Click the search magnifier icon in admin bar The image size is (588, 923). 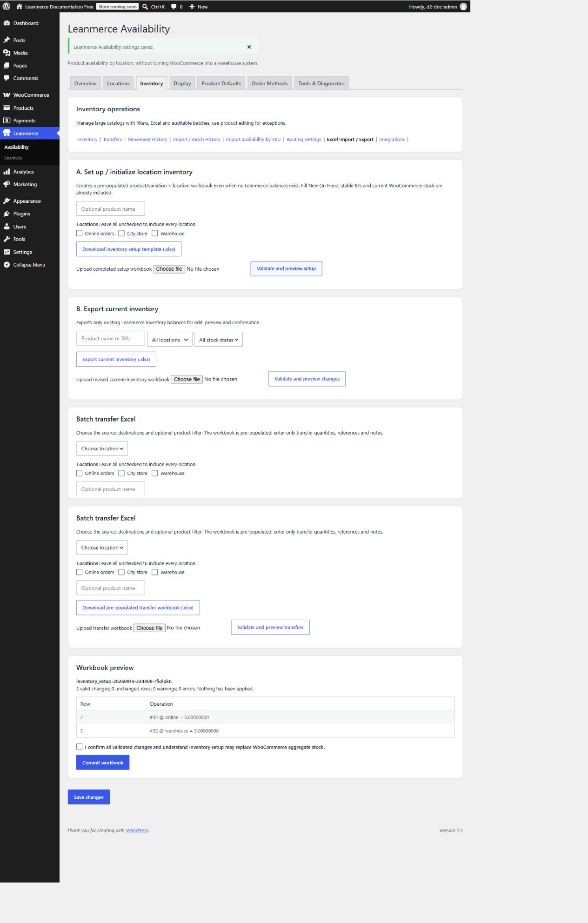click(x=145, y=7)
